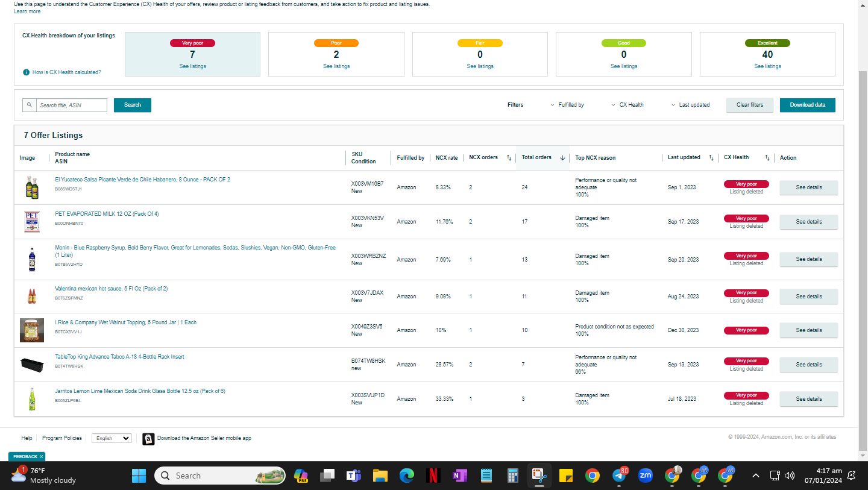Click the taskbar Search box
The height and width of the screenshot is (490, 868).
(x=220, y=476)
